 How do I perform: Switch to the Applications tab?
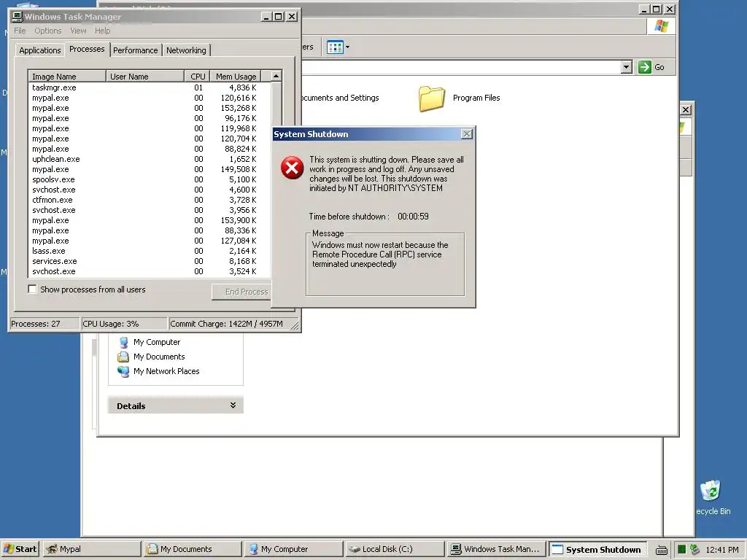click(40, 50)
